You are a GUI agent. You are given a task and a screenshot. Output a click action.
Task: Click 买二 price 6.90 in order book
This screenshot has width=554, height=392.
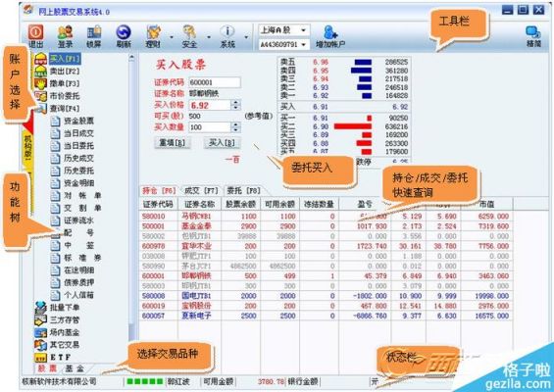click(321, 126)
